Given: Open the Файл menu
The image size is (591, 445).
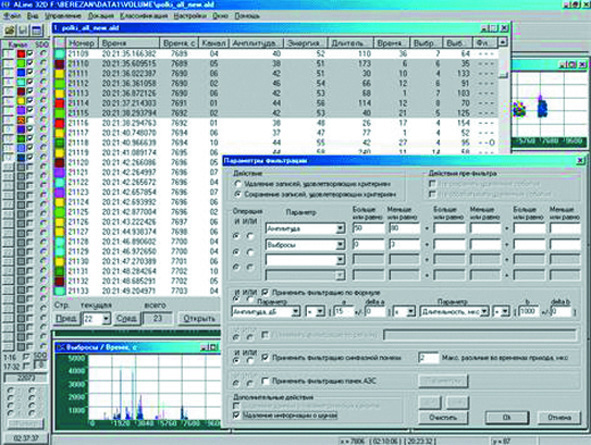Looking at the screenshot, I should (12, 16).
